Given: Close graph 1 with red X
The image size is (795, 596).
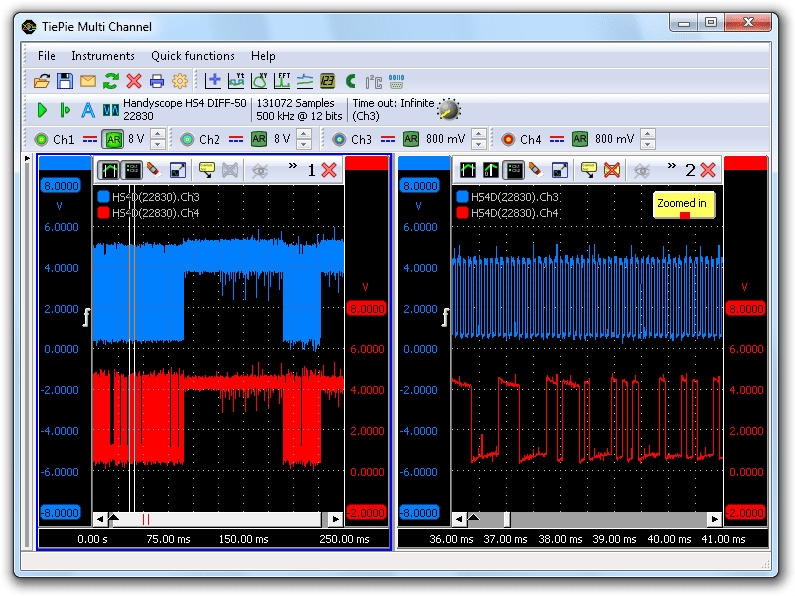Looking at the screenshot, I should pyautogui.click(x=329, y=170).
